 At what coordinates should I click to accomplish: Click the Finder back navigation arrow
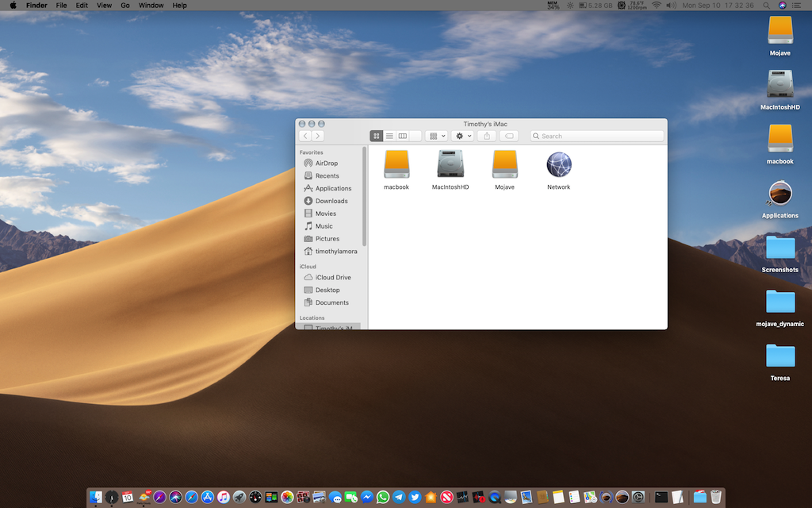point(305,136)
